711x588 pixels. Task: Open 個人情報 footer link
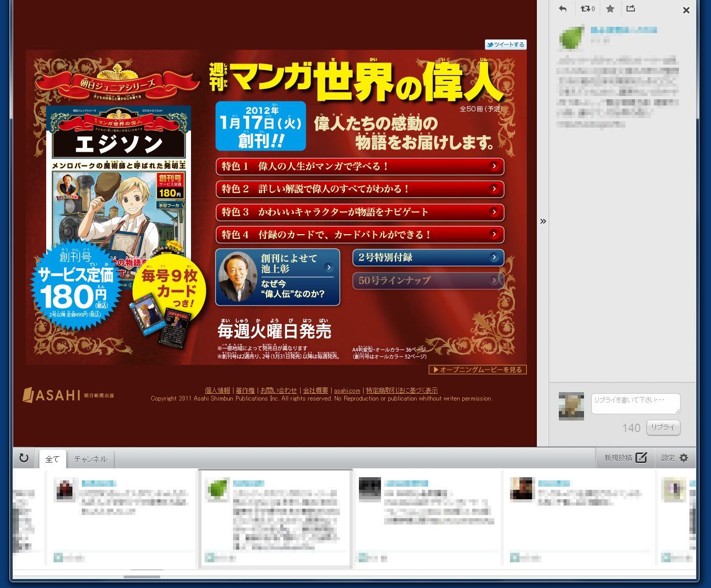217,391
